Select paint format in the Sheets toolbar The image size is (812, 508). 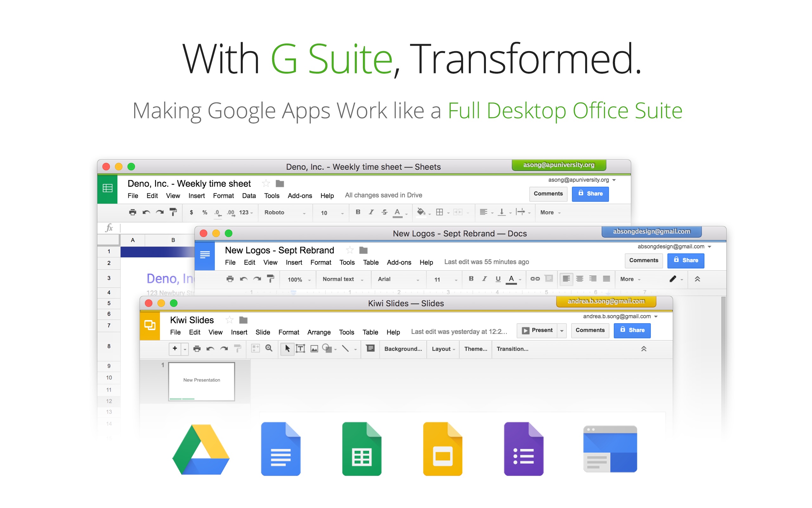point(173,212)
